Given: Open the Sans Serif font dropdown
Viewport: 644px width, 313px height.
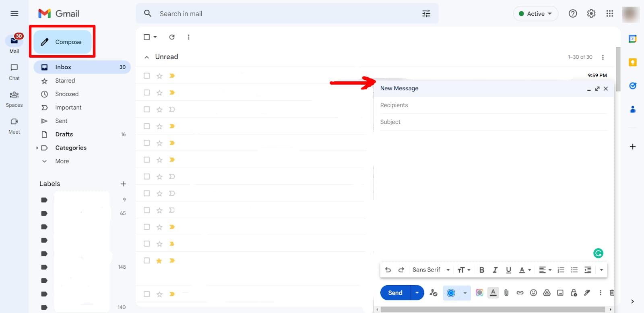Looking at the screenshot, I should (431, 270).
